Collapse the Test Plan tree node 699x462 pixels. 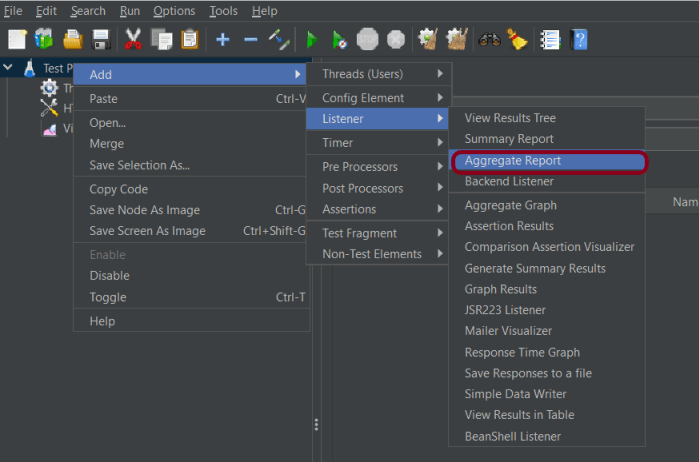click(x=9, y=68)
